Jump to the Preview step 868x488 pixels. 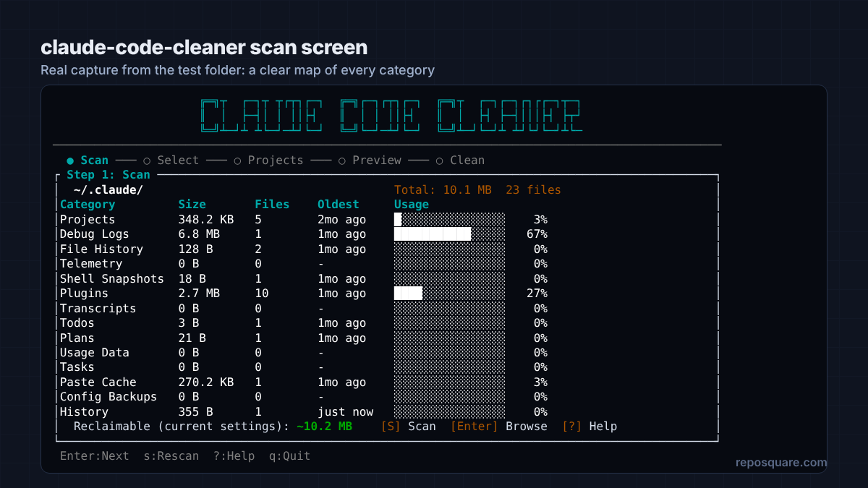(370, 160)
